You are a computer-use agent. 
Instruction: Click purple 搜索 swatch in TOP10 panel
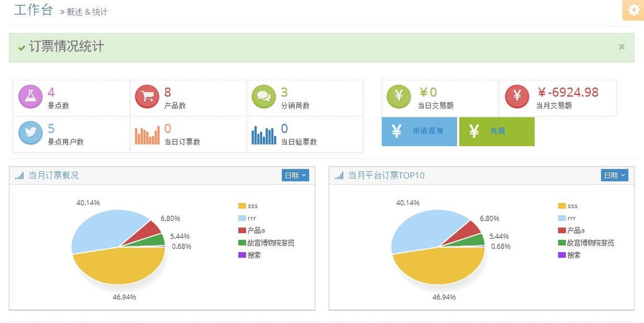click(x=562, y=255)
